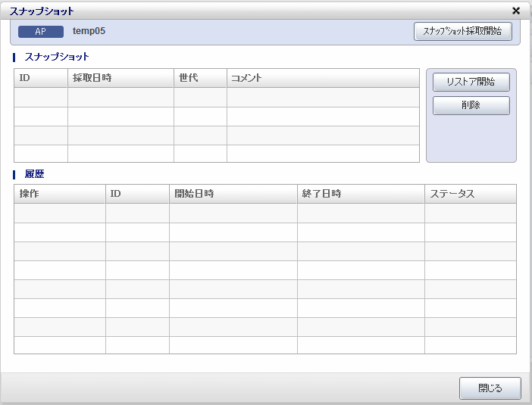Close the window using the X icon
The width and height of the screenshot is (532, 405).
[x=516, y=11]
